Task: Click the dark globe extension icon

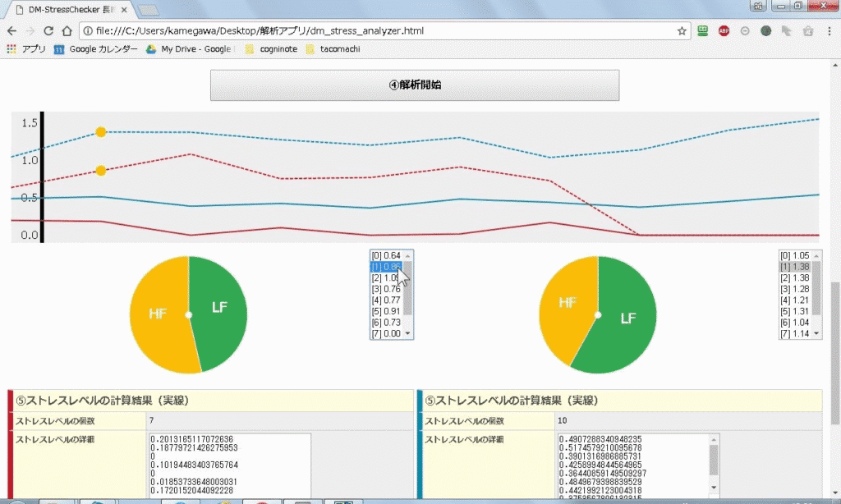Action: (764, 30)
